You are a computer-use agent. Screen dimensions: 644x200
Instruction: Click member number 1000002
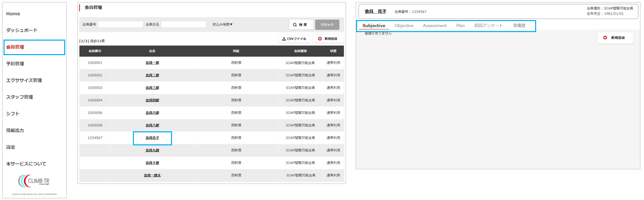pos(95,75)
